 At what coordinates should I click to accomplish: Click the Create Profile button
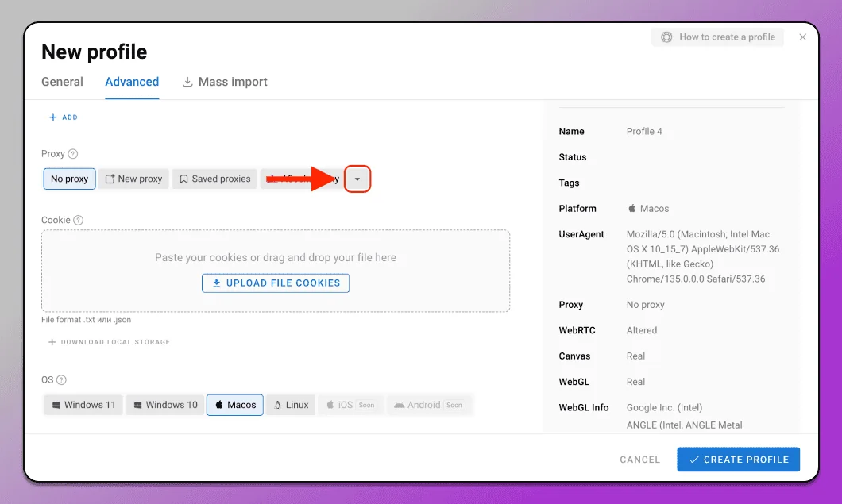tap(739, 460)
